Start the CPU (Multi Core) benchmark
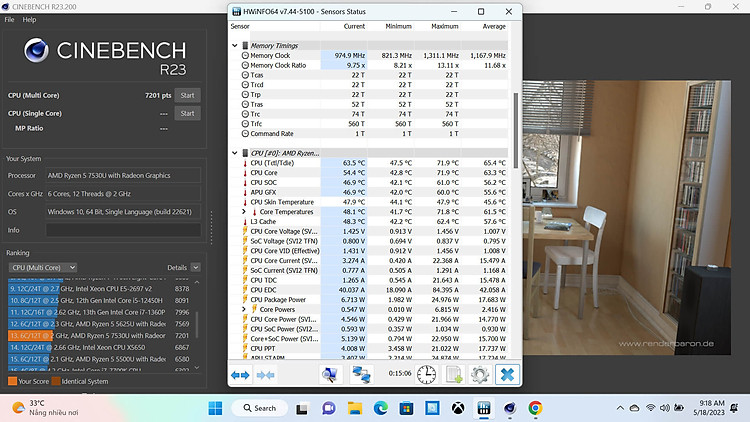This screenshot has height=422, width=750. click(188, 95)
